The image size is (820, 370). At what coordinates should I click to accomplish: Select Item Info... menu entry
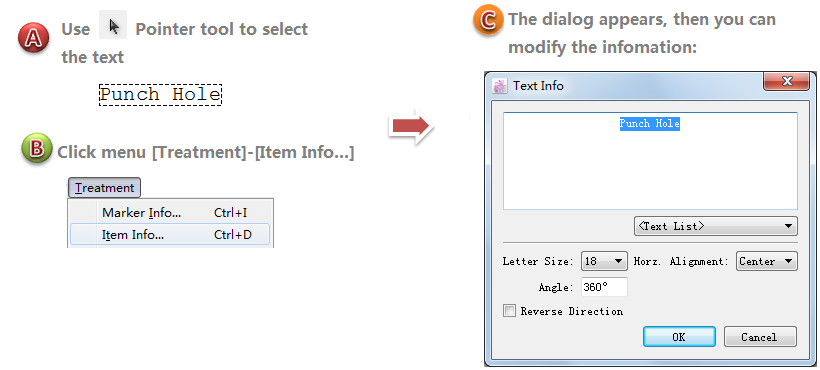(170, 235)
